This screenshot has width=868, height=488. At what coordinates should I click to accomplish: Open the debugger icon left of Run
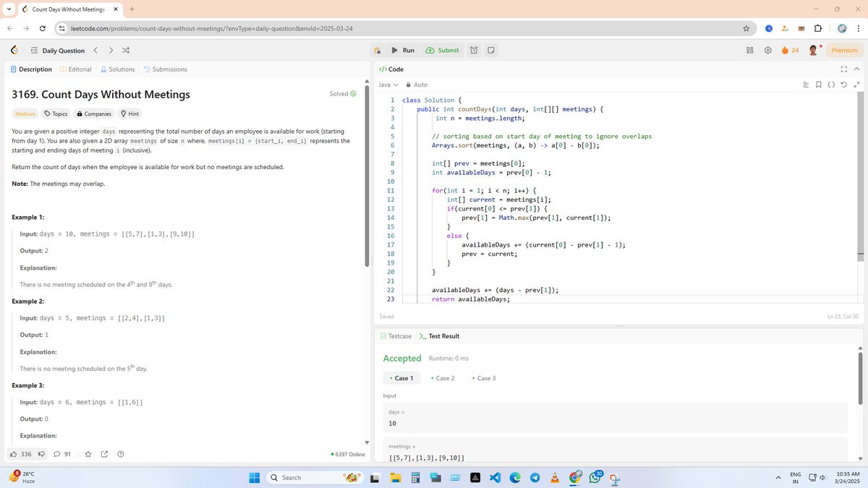tap(377, 51)
